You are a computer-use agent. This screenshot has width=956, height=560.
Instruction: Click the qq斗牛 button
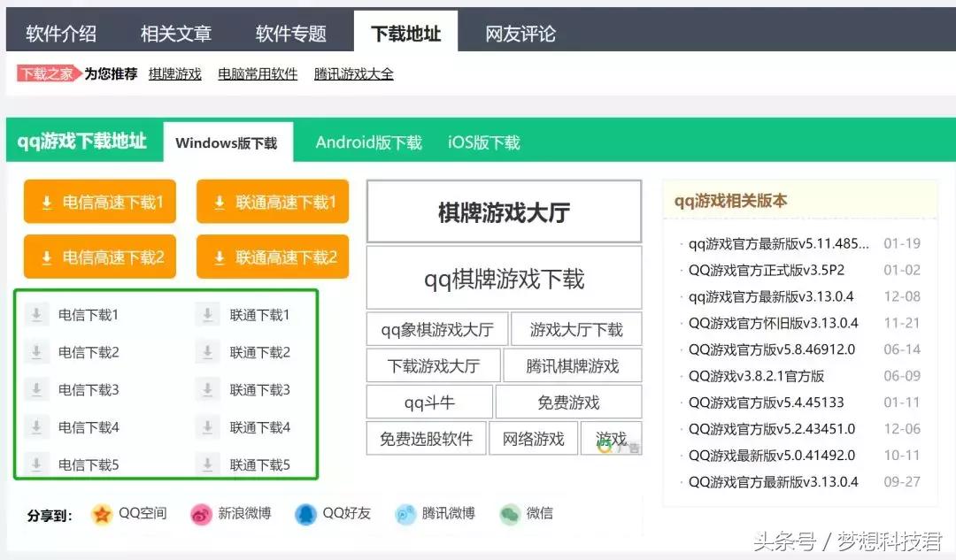pos(429,402)
